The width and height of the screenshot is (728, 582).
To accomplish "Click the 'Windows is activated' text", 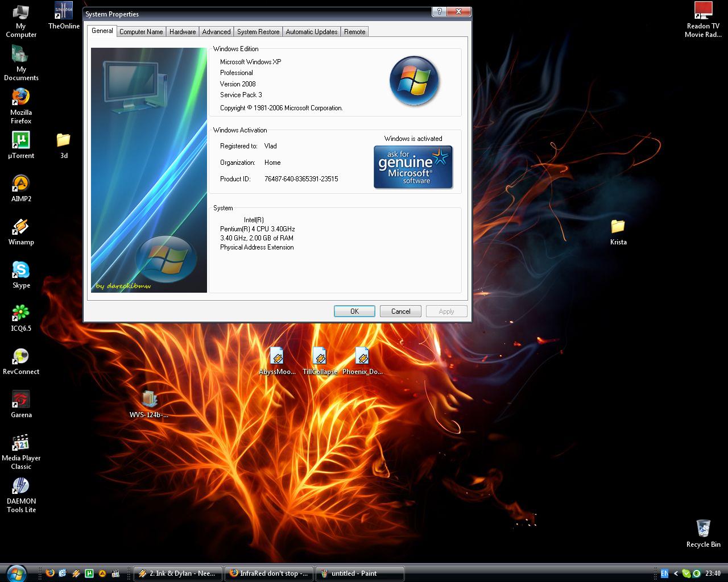I will click(413, 139).
